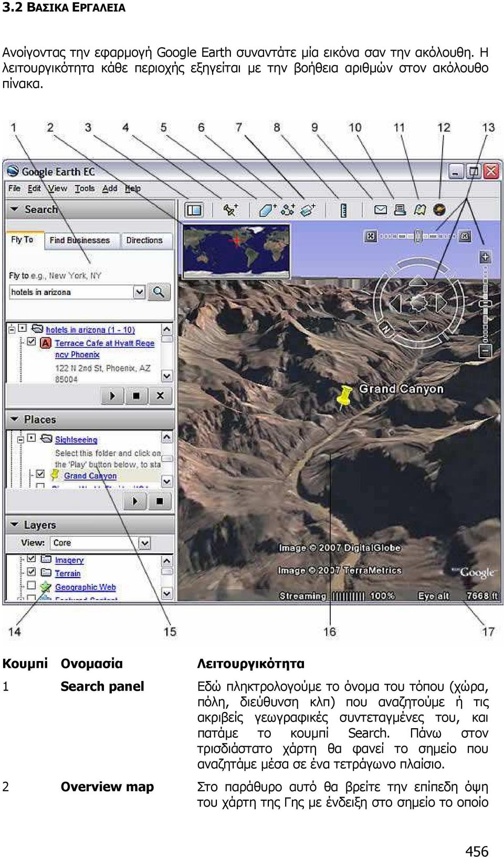Click the tilt-up icon left of tilt slider
Screen dimensions: 504x857
pyautogui.click(x=371, y=236)
